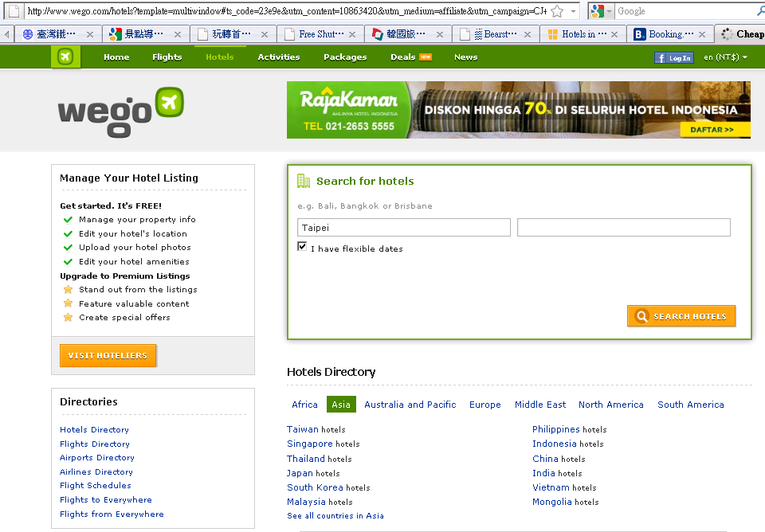Screen dimensions: 765x532
Task: Switch to the Hotels in browser tab
Action: [583, 34]
